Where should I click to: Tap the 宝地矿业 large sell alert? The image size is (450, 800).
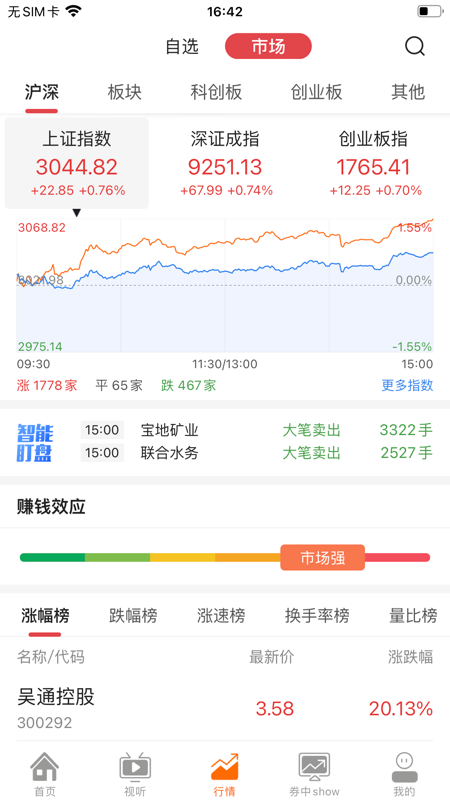point(257,431)
